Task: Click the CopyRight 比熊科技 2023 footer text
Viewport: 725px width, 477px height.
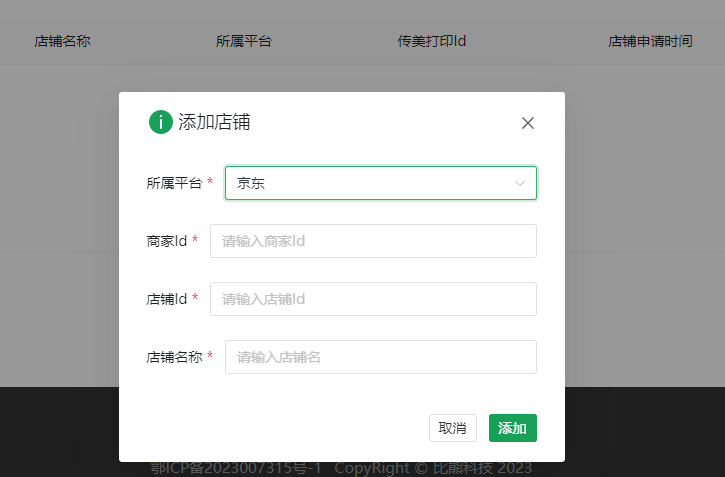Action: [433, 468]
